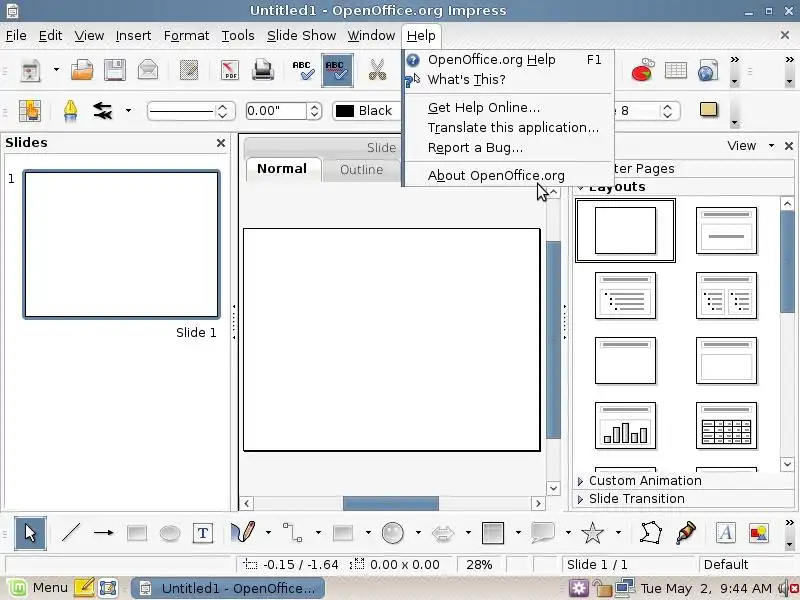800x600 pixels.
Task: Open About OpenOffice.org menu item
Action: tap(509, 176)
